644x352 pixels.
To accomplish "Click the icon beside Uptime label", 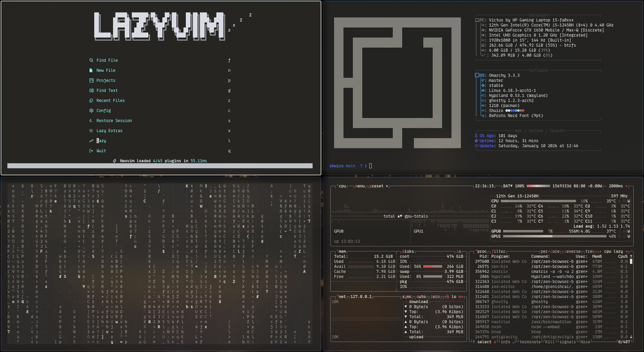I will pos(476,141).
